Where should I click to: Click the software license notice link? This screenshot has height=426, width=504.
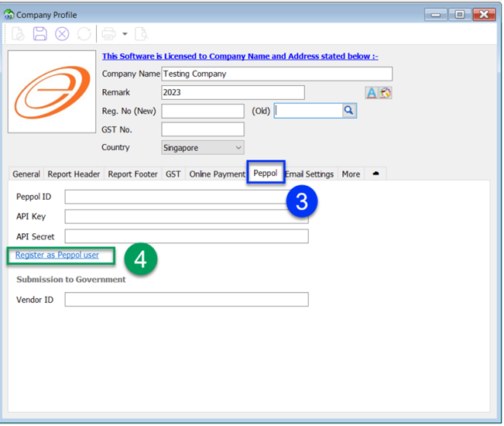pos(240,56)
